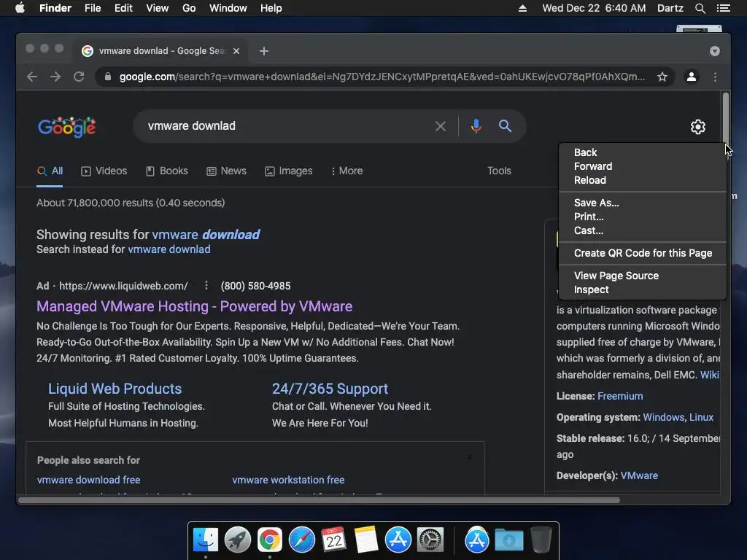This screenshot has width=747, height=560.
Task: Click the vmware download free suggestion
Action: tap(88, 480)
